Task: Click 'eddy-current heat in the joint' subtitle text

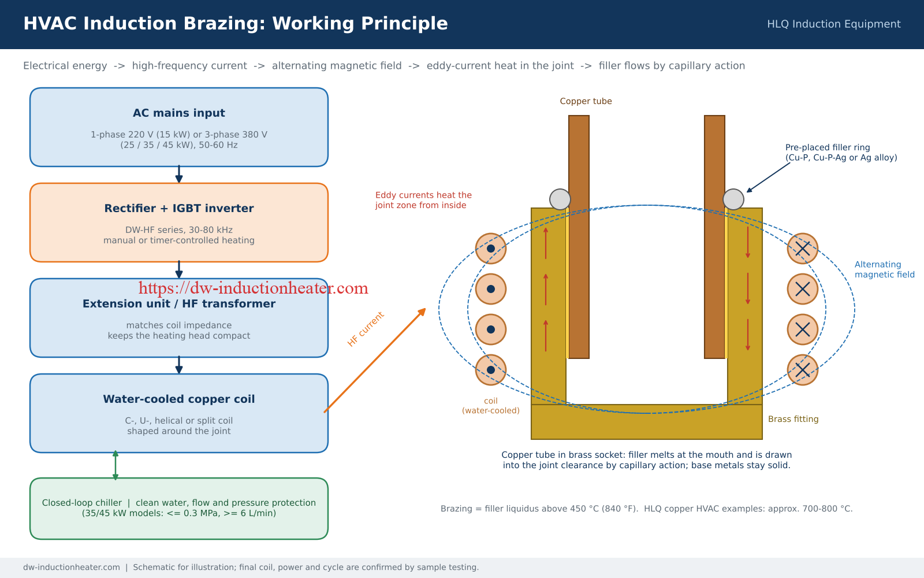Action: [x=500, y=66]
